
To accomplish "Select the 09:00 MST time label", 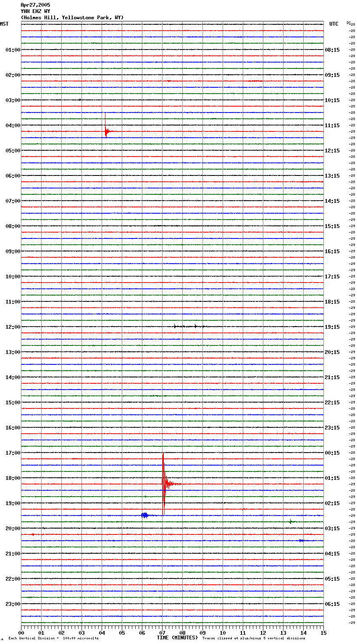I will pos(13,251).
